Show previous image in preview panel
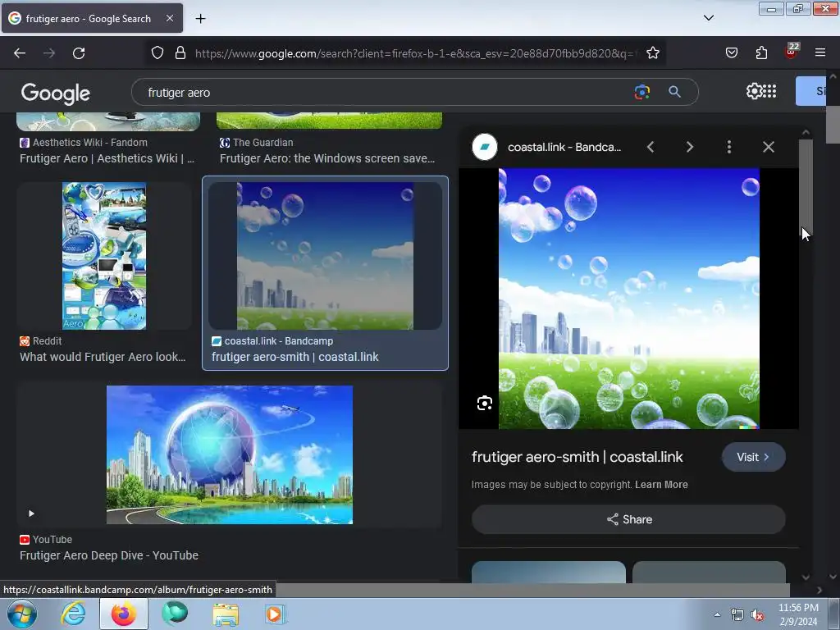Viewport: 840px width, 630px height. [x=651, y=147]
